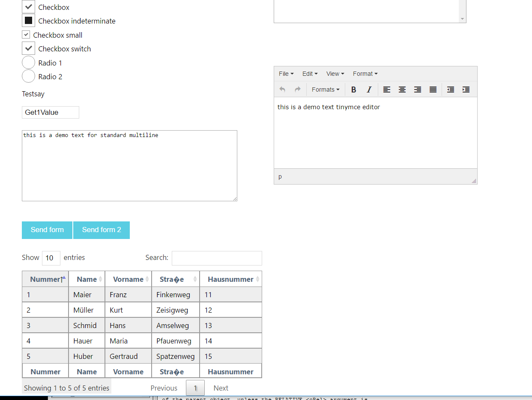Click the Send form button
Screen dimensions: 532x400
click(47, 230)
